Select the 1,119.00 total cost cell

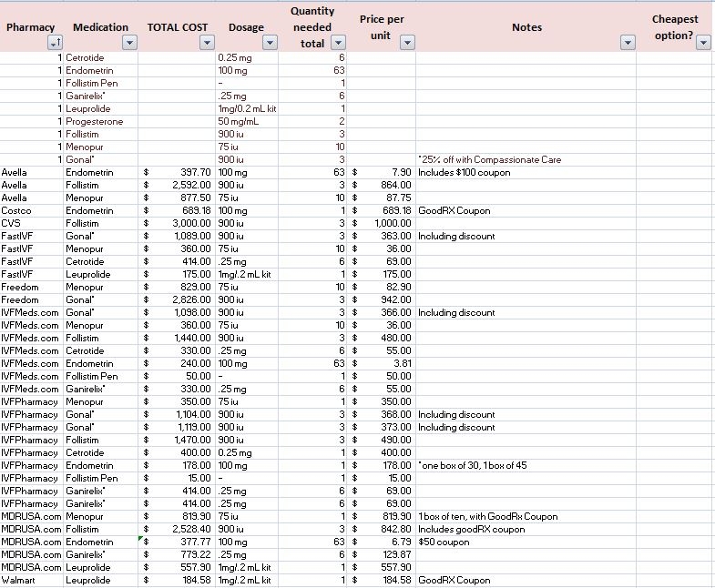pos(177,428)
